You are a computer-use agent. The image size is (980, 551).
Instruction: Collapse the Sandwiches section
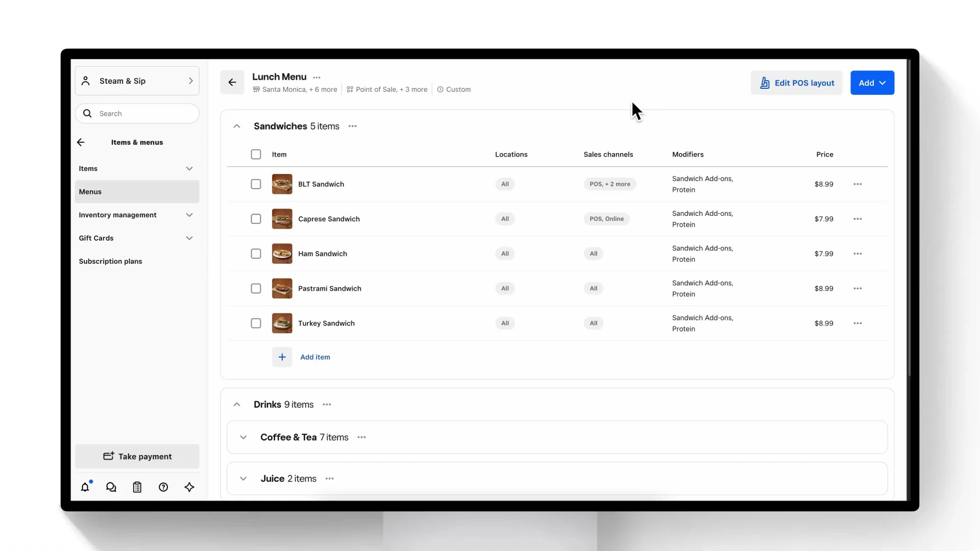point(237,126)
